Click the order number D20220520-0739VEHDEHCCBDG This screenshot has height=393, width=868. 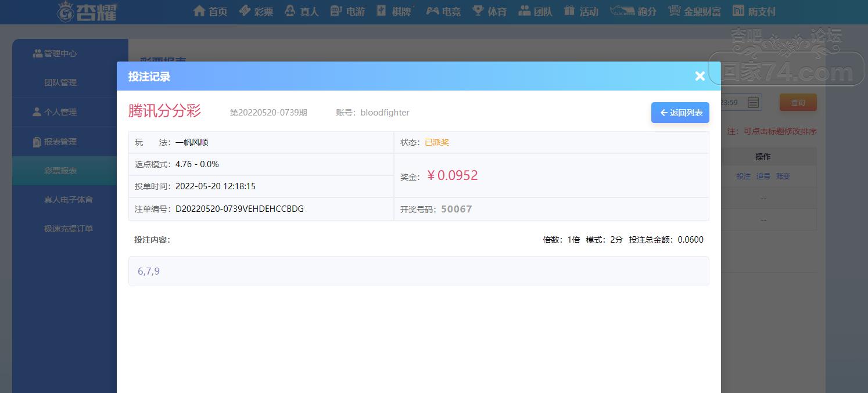(x=239, y=208)
